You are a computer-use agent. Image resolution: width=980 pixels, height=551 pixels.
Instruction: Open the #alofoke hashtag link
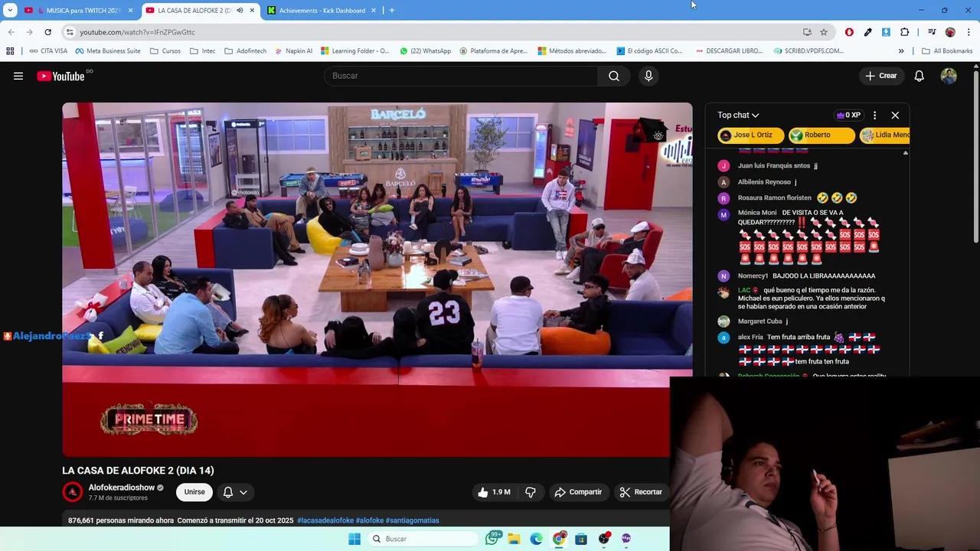[370, 520]
